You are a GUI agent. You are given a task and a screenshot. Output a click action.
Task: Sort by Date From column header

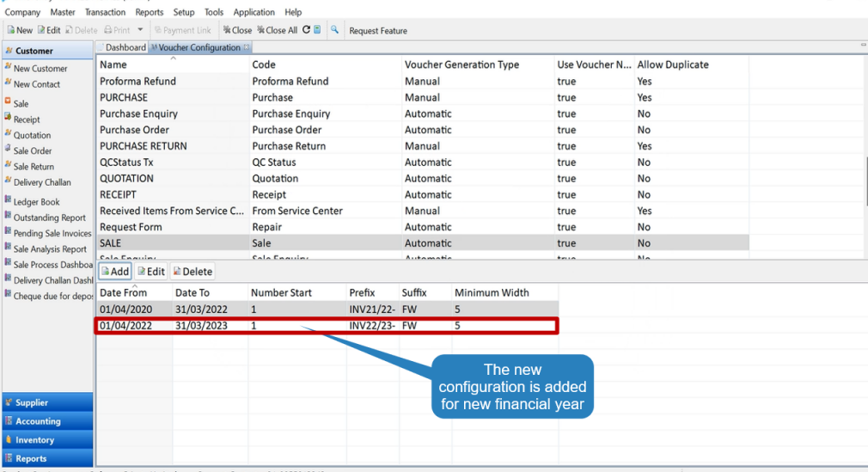pyautogui.click(x=135, y=292)
